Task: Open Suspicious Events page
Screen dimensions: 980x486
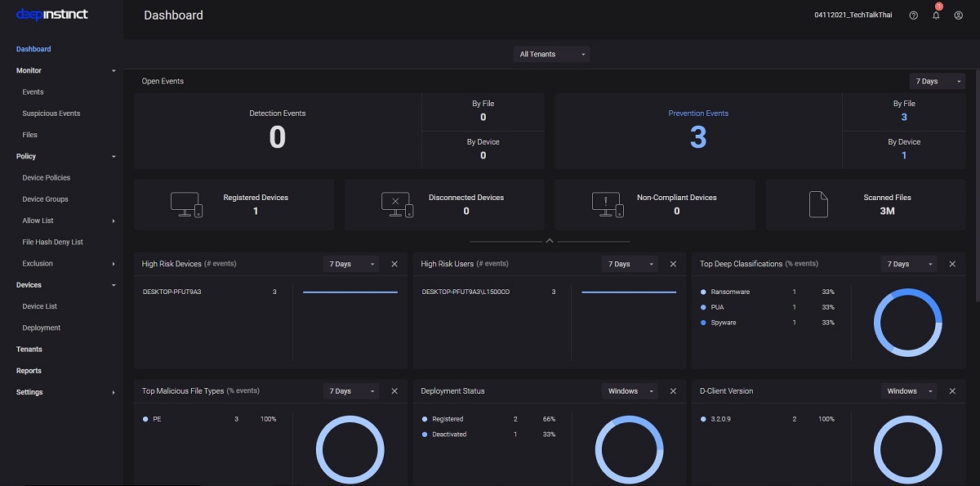Action: pyautogui.click(x=51, y=114)
